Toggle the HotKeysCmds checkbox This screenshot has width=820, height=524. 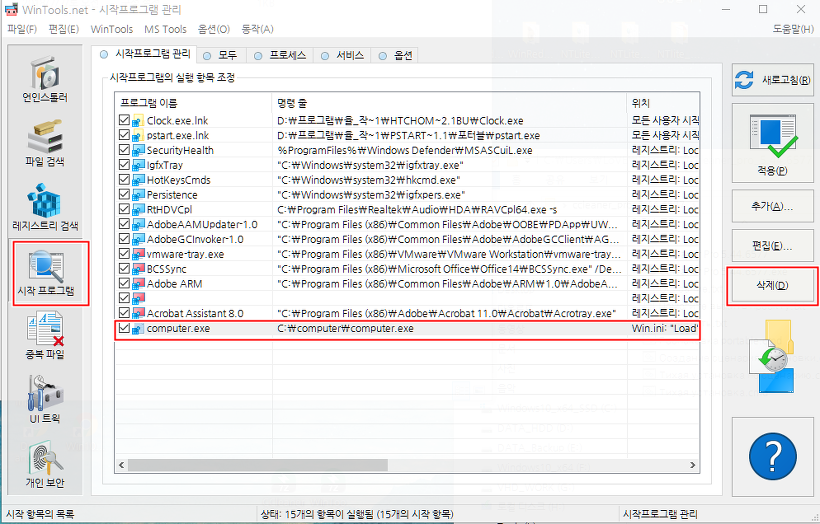click(124, 179)
